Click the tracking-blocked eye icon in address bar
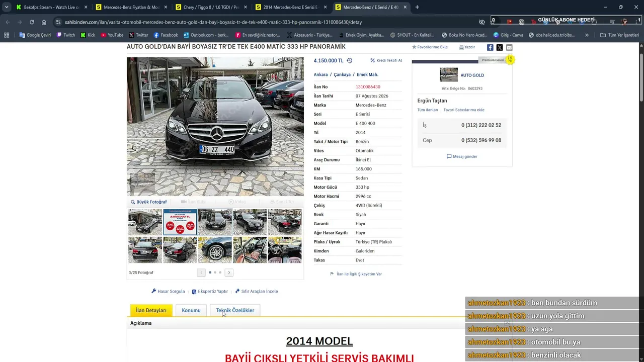644x362 pixels. pos(482,22)
